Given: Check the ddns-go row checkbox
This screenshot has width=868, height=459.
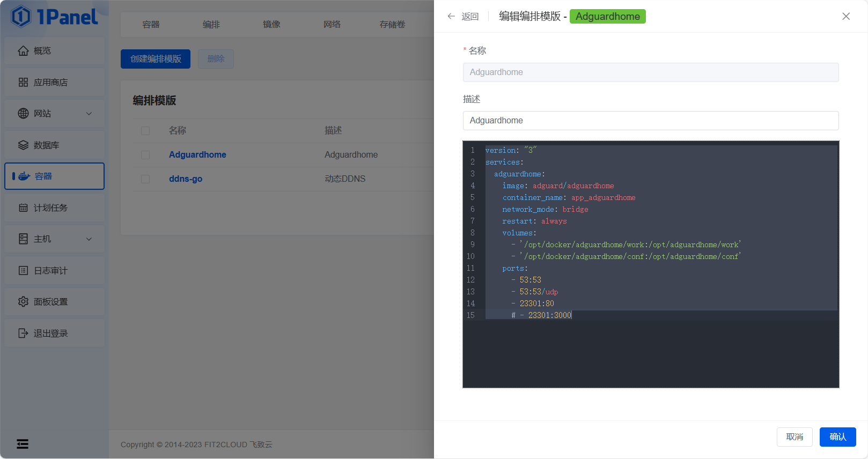Looking at the screenshot, I should tap(145, 179).
